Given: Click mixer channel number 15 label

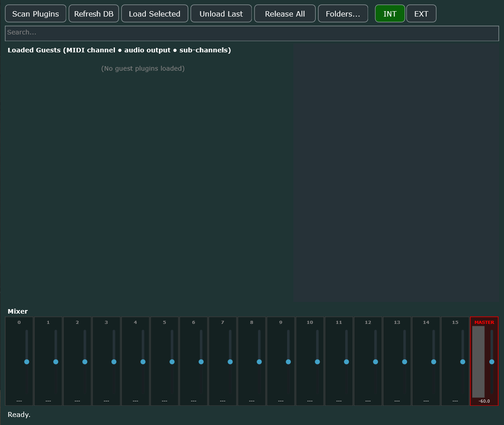Looking at the screenshot, I should pyautogui.click(x=455, y=322).
